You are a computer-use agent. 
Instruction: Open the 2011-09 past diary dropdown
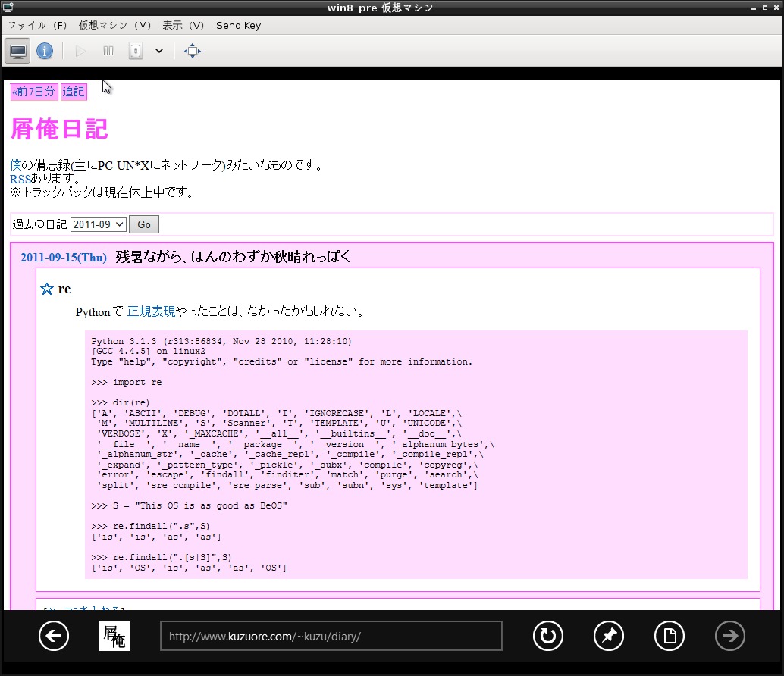click(98, 225)
